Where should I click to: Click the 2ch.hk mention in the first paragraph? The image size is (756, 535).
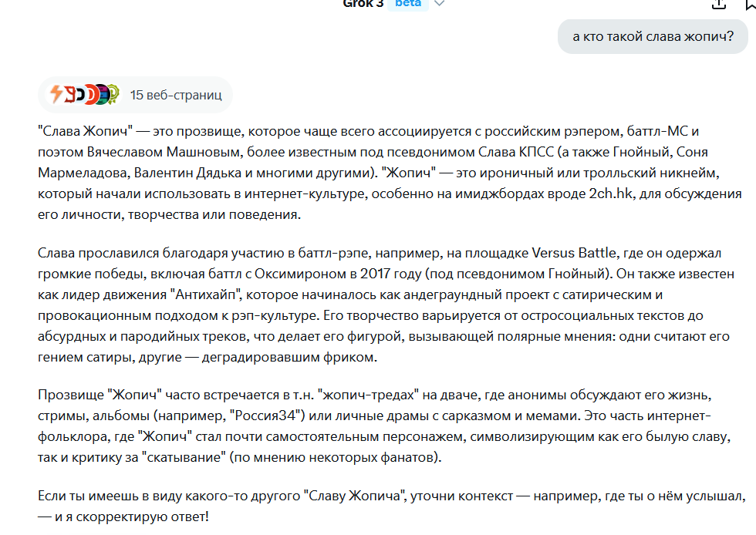point(610,193)
